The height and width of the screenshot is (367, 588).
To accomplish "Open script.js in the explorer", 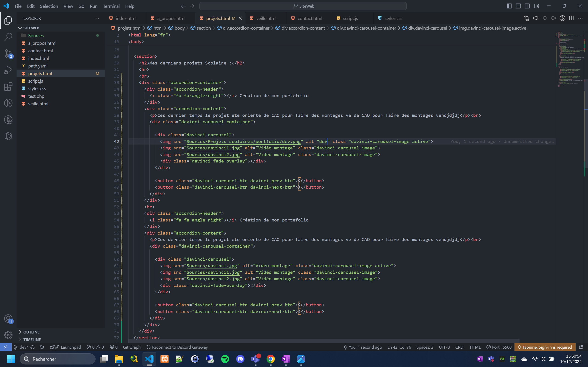I will tap(35, 81).
